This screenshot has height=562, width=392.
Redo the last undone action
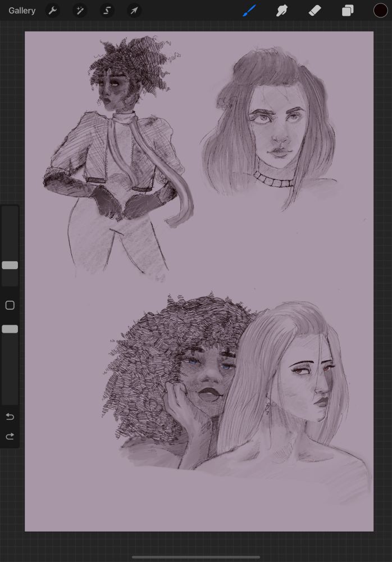pos(10,436)
